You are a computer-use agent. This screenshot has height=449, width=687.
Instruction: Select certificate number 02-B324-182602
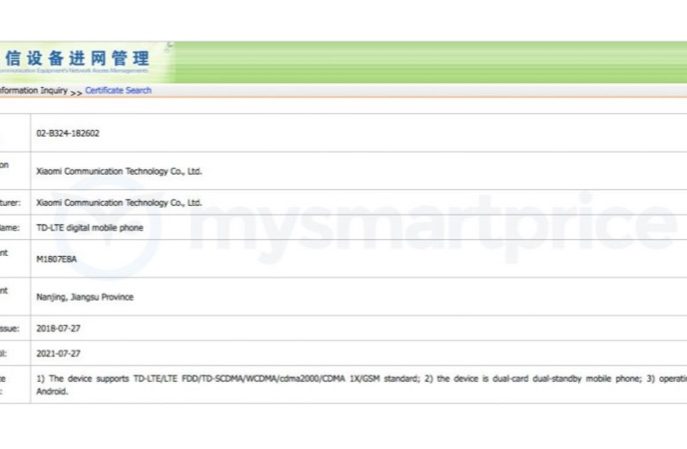pyautogui.click(x=67, y=133)
